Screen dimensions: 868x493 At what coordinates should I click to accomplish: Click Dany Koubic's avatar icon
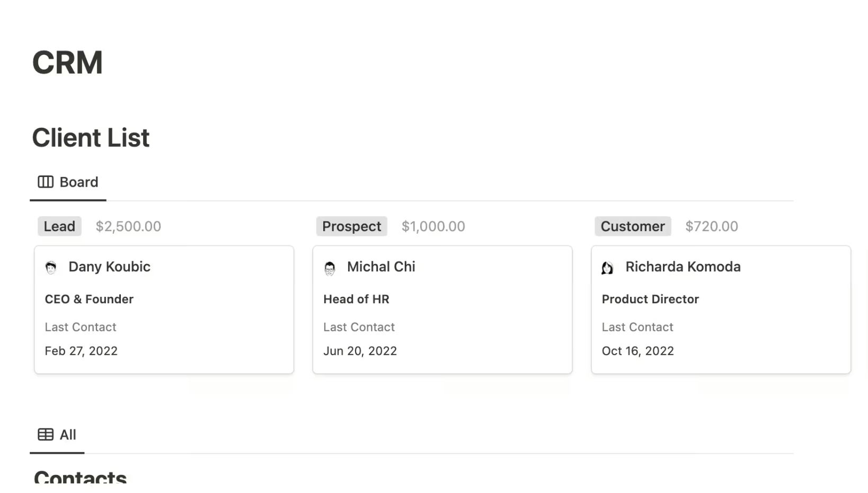51,268
